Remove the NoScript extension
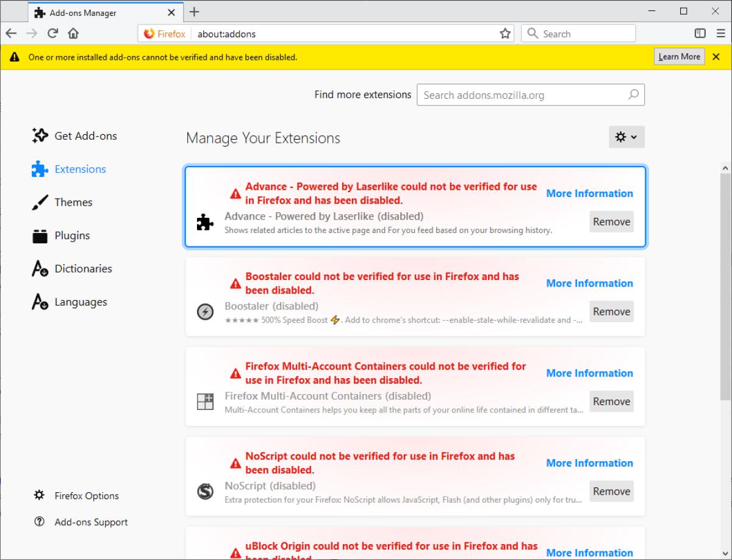732x560 pixels. pyautogui.click(x=611, y=491)
